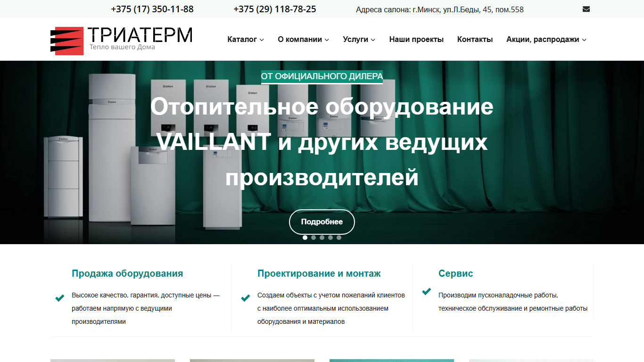This screenshot has width=644, height=362.
Task: Select third slider dot
Action: pyautogui.click(x=322, y=238)
